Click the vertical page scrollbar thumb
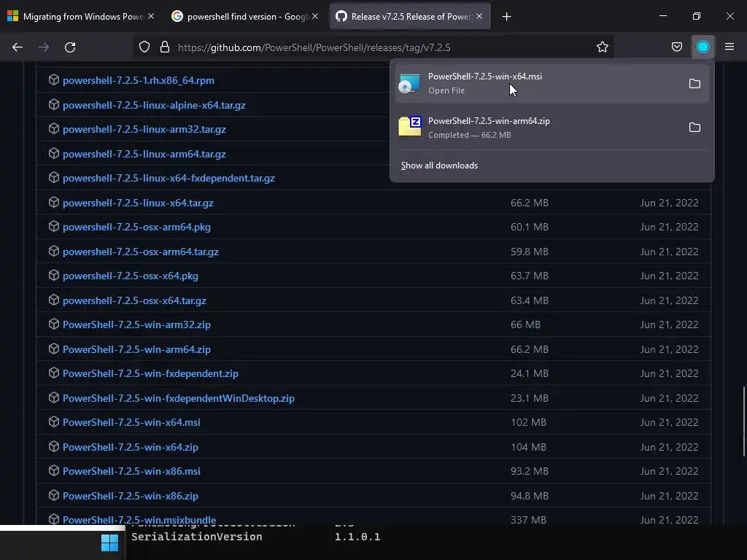Screen dimensions: 747x560 click(743, 422)
